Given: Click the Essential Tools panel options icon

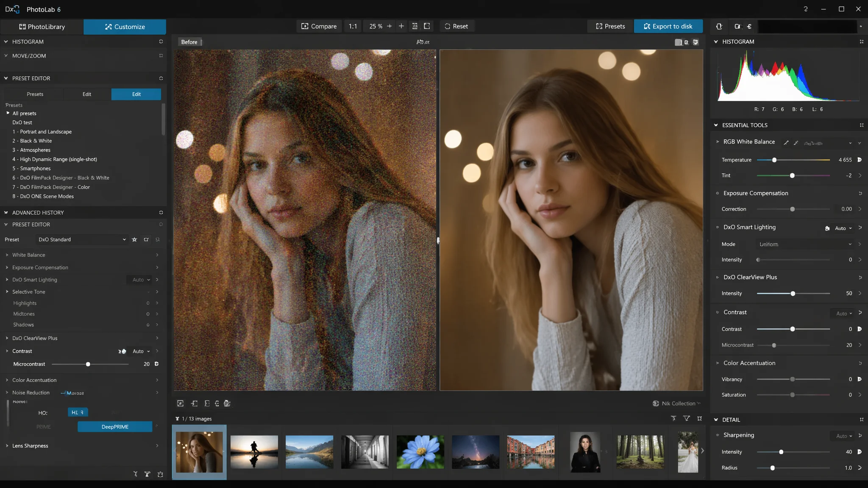Looking at the screenshot, I should [x=861, y=125].
